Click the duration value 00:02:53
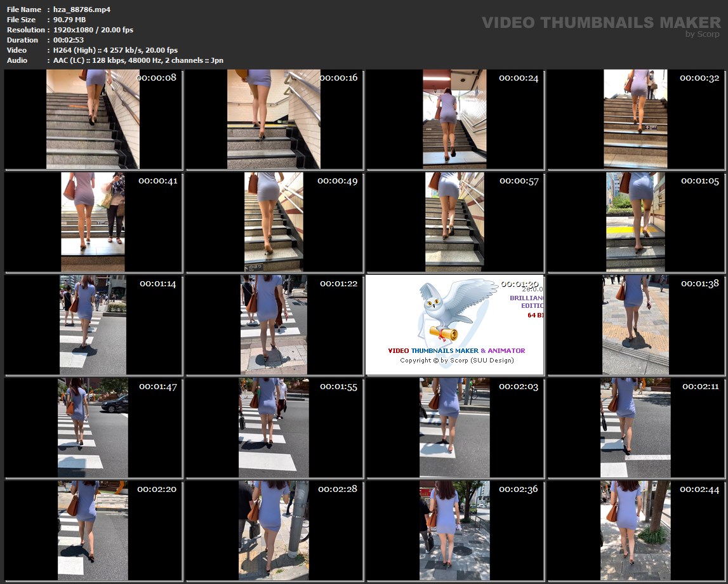Screen dimensions: 728x584 coord(69,40)
